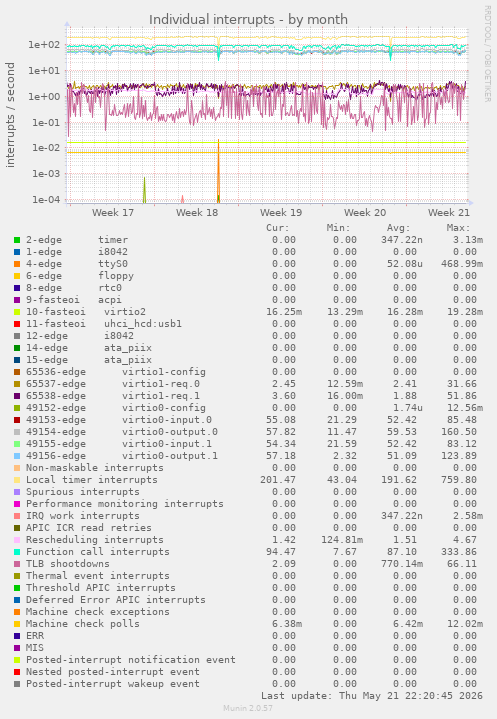Click the Avg: column header

(x=398, y=228)
